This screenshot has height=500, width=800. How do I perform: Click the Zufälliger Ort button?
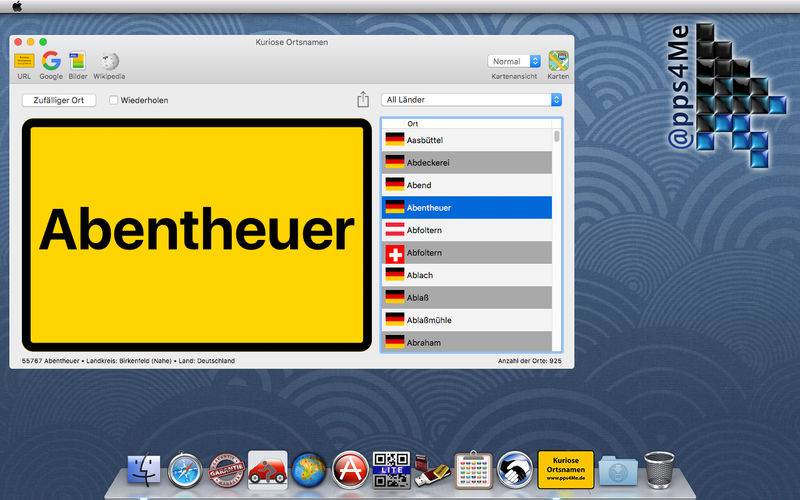point(59,100)
